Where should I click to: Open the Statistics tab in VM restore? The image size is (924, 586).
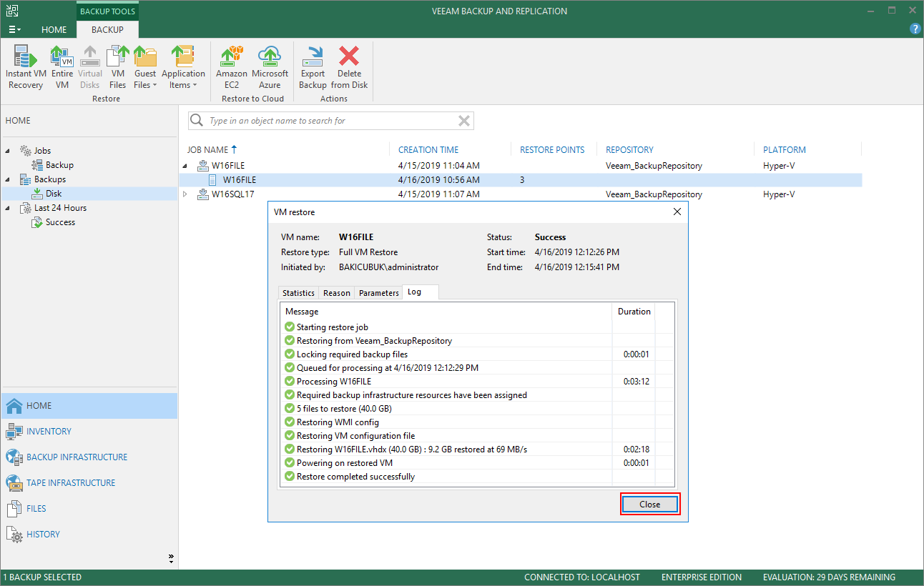(298, 293)
